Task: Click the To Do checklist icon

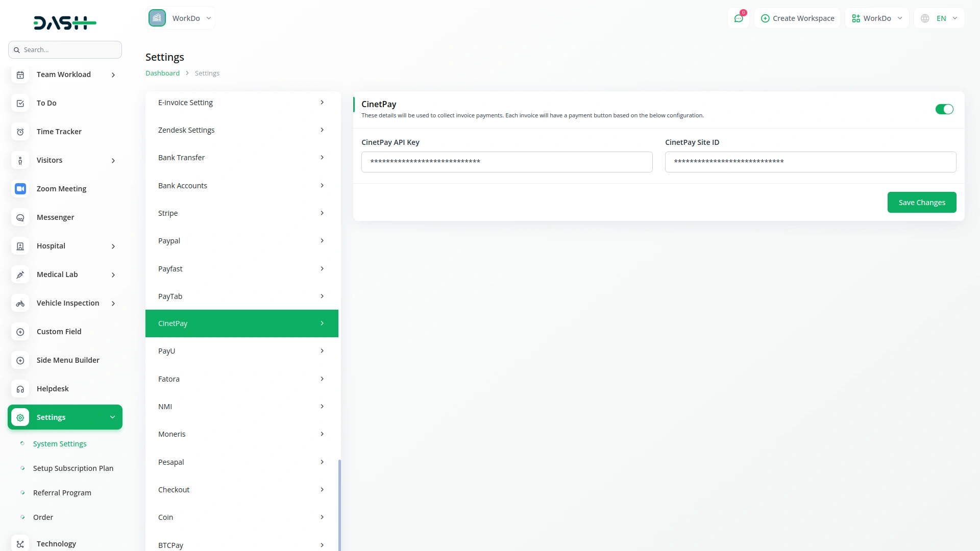Action: point(20,103)
